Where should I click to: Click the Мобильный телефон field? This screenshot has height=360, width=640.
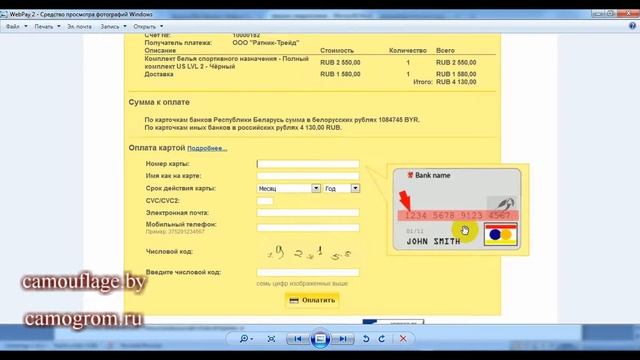point(308,228)
